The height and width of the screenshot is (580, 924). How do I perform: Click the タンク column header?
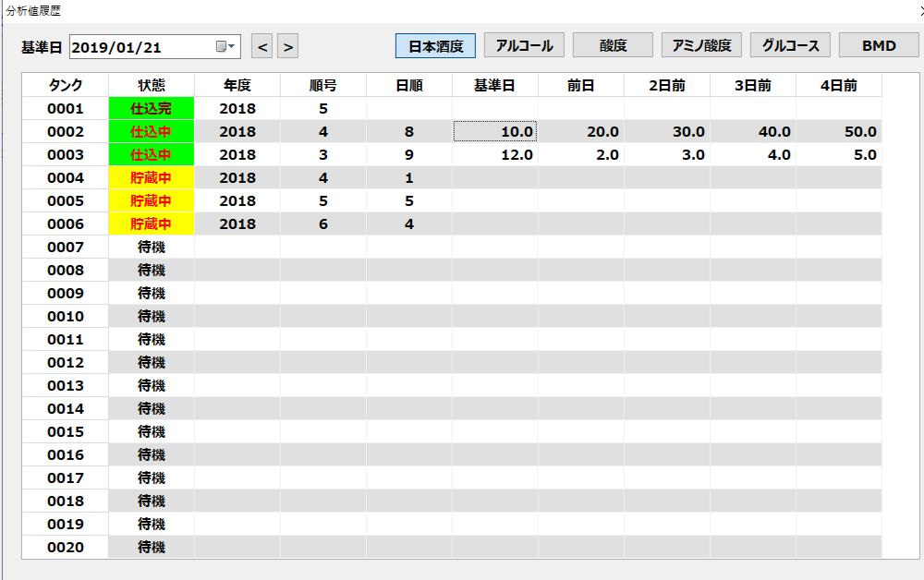click(x=65, y=86)
